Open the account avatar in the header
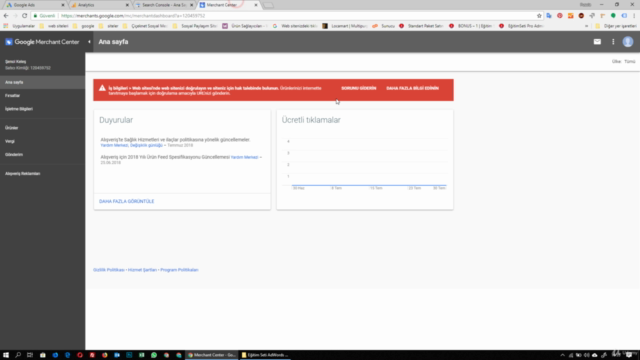Image resolution: width=640 pixels, height=360 pixels. pos(628,42)
